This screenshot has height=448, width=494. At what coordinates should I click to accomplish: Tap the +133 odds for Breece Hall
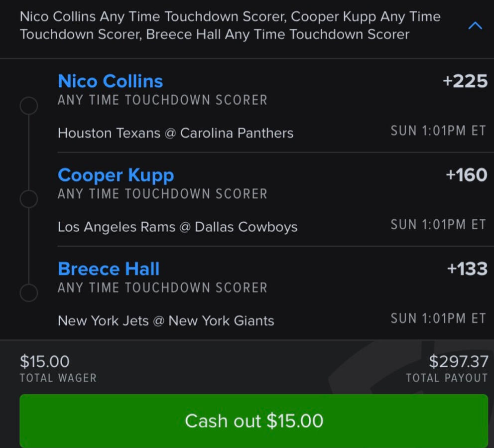tap(467, 269)
